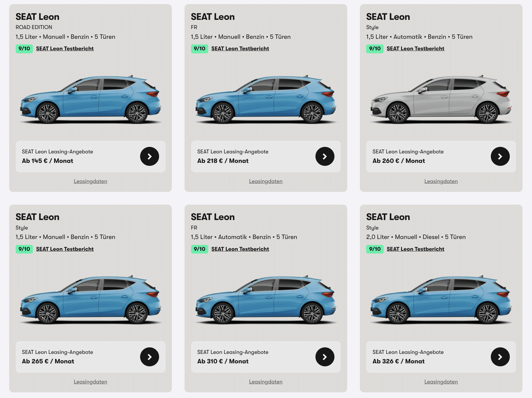Open the 265 € Style offer arrow
Screen dimensions: 532x398
[x=149, y=357]
